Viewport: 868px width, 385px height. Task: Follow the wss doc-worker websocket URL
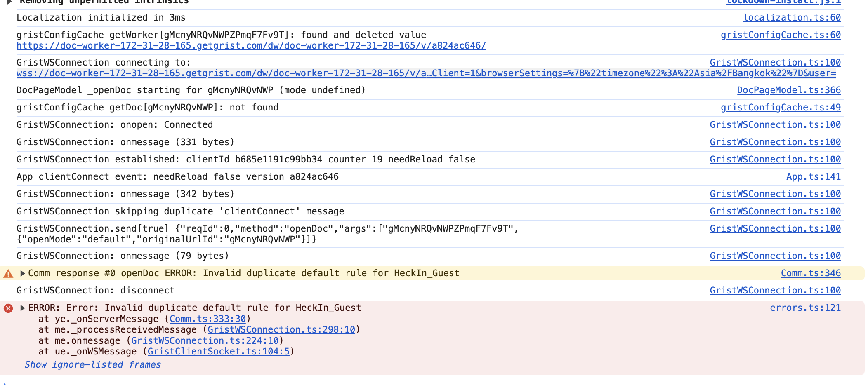426,73
